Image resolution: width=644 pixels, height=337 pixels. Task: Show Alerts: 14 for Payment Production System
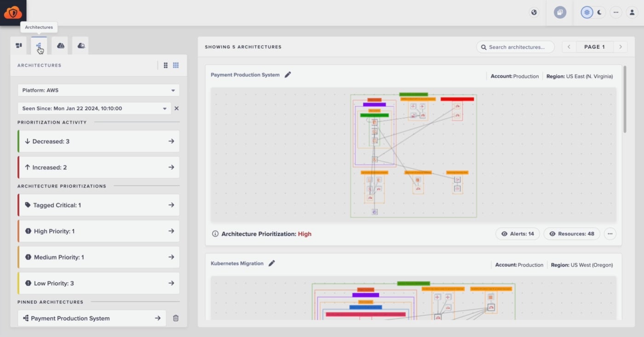pos(517,234)
